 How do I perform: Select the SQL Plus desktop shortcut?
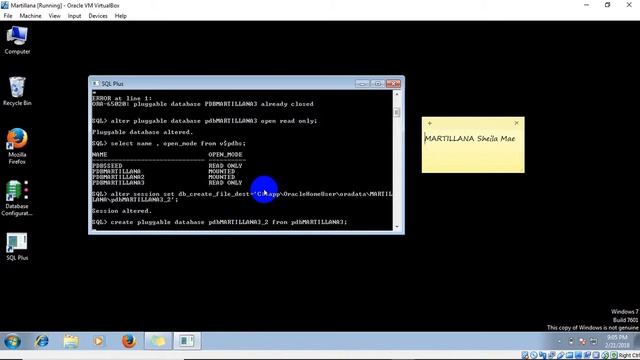click(x=17, y=247)
